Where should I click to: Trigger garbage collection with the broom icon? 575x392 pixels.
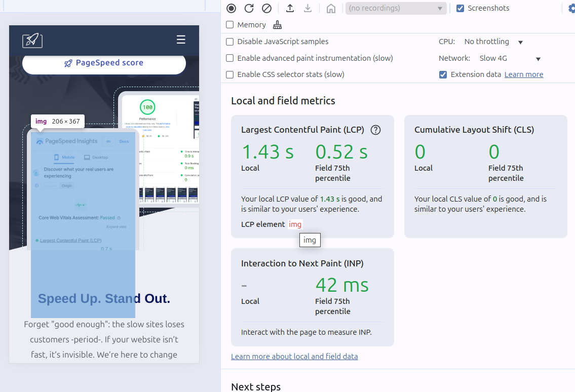tap(277, 24)
